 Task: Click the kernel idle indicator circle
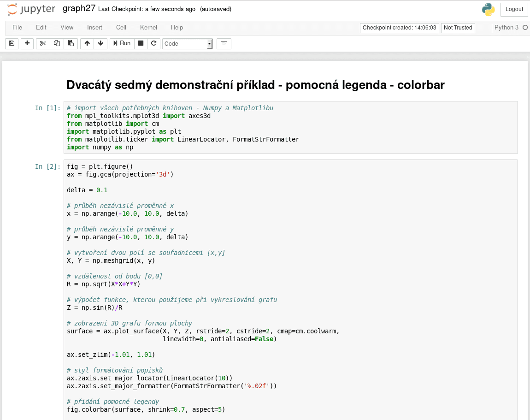(525, 28)
